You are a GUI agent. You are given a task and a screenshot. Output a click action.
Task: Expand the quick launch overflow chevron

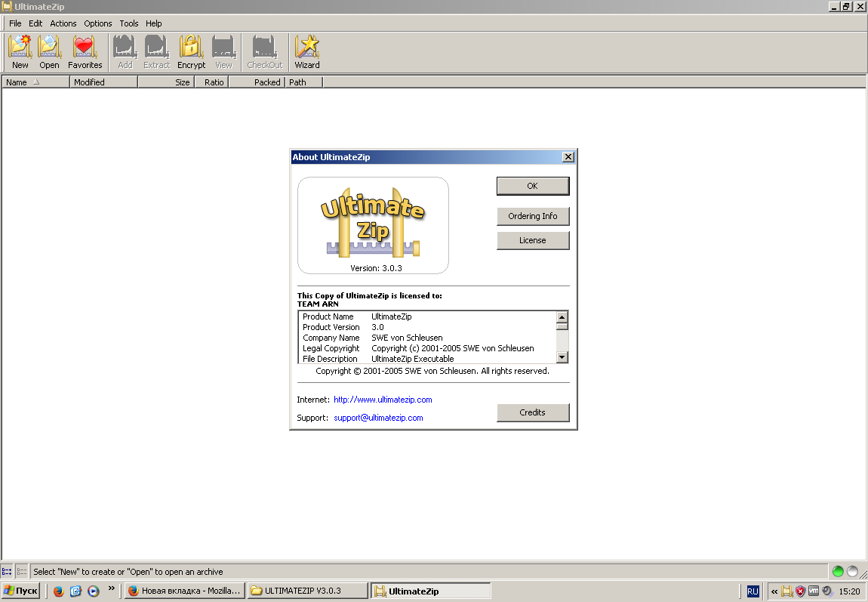112,588
